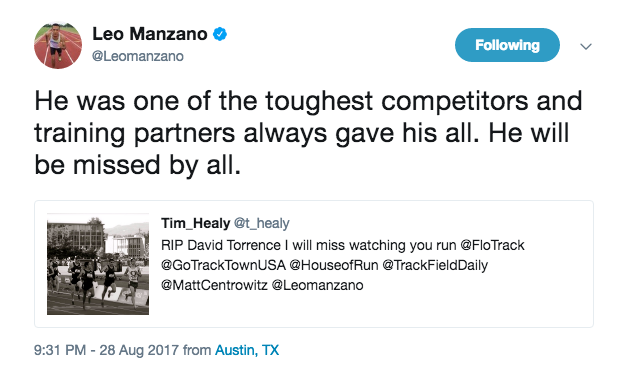Visit the @Leomanzano handle under name
The image size is (620, 372).
coord(138,56)
